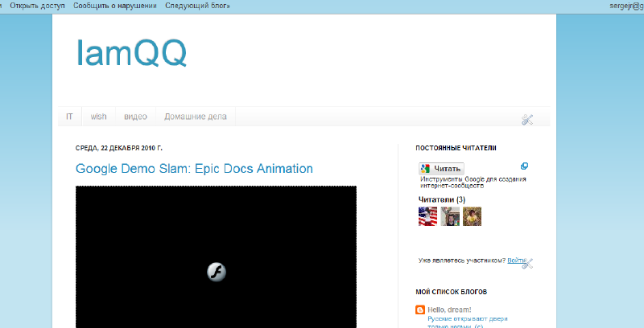The height and width of the screenshot is (328, 644).
Task: Go to Следующий блог»
Action: (197, 6)
